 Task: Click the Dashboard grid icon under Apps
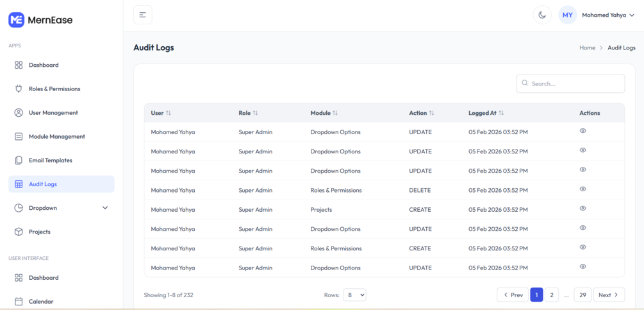(x=19, y=65)
